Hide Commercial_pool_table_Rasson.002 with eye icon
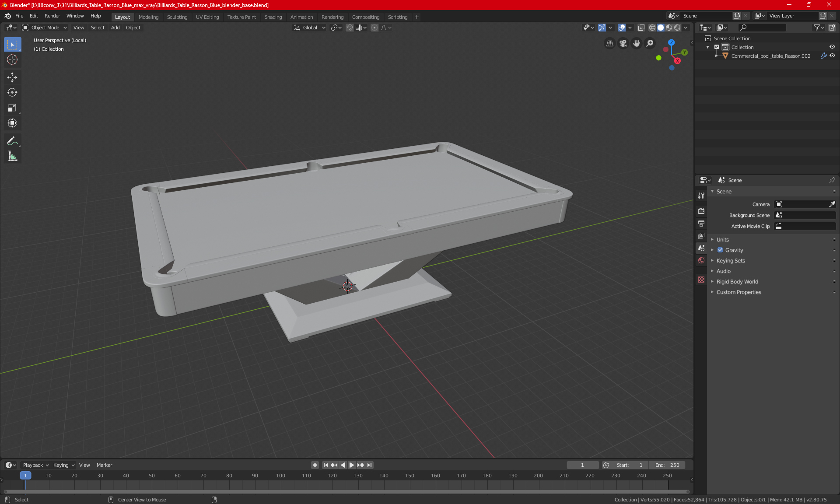This screenshot has width=840, height=504. pos(832,56)
